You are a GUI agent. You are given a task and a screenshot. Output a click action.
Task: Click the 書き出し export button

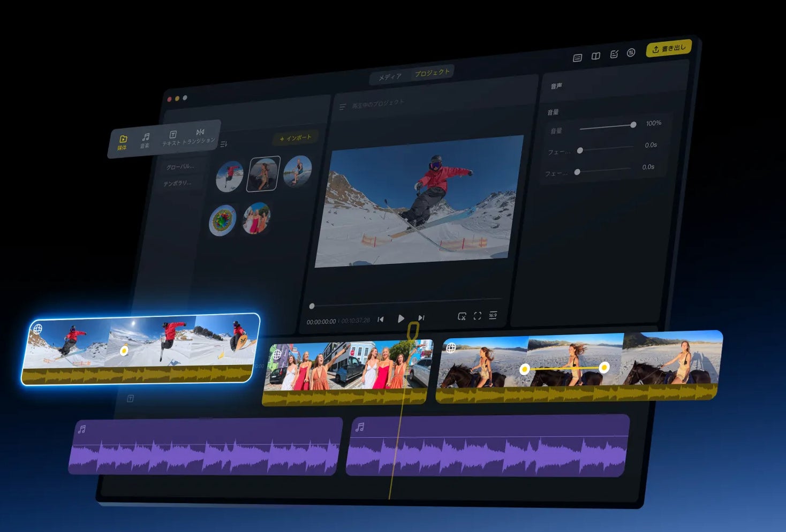[669, 49]
